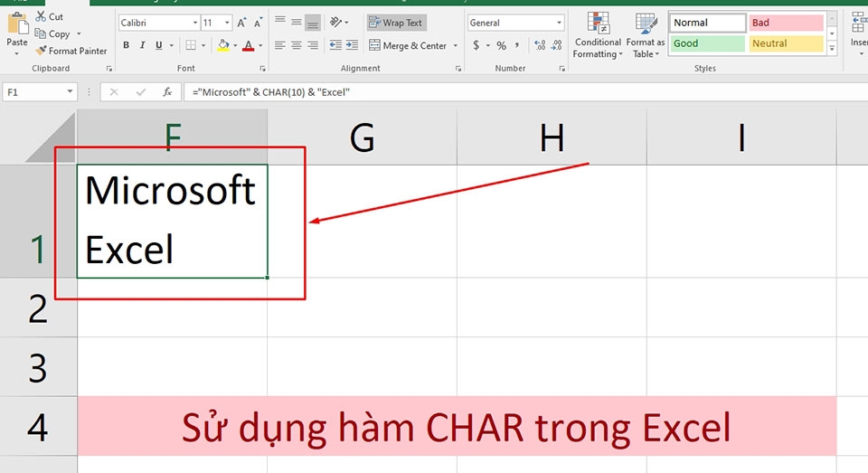Screen dimensions: 868x473
Task: Click the formula bar with CHAR(10) formula
Action: click(526, 92)
